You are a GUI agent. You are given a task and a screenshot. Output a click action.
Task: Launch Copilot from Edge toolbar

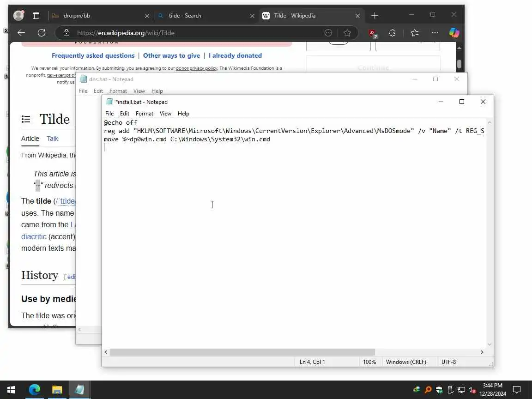[x=454, y=33]
